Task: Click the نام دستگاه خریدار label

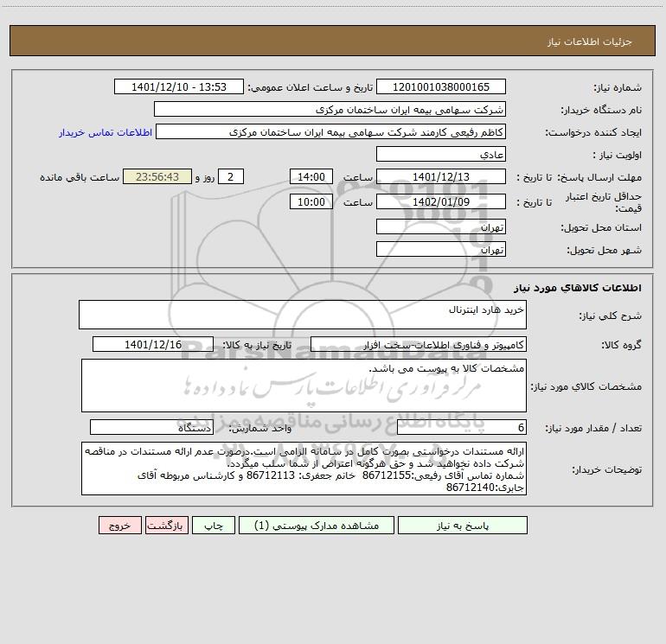Action: pos(601,110)
